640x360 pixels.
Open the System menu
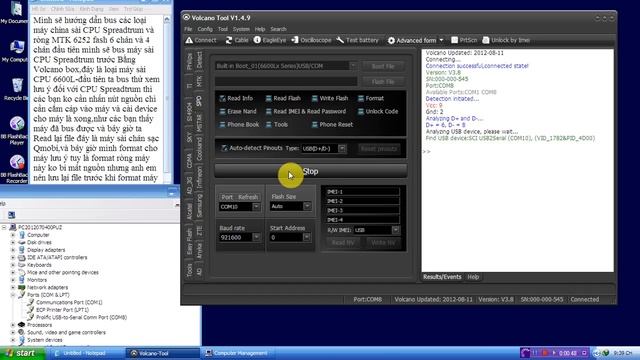coord(241,29)
